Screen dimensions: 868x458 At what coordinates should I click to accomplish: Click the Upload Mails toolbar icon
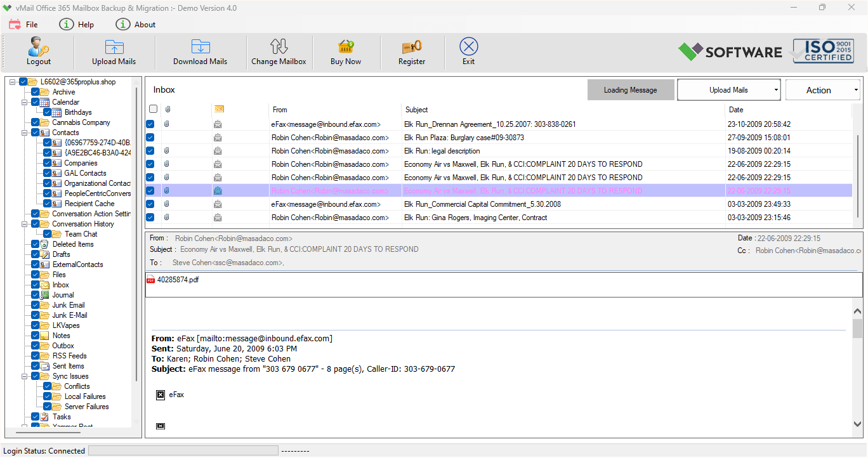114,47
